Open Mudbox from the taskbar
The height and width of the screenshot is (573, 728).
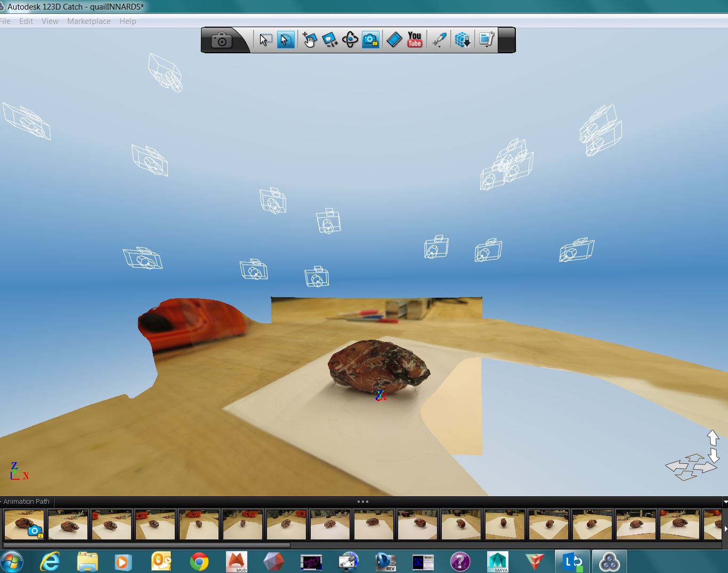point(237,562)
